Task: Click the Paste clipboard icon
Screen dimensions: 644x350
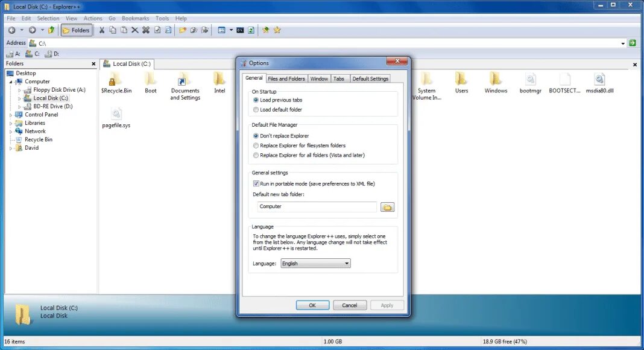Action: 124,30
